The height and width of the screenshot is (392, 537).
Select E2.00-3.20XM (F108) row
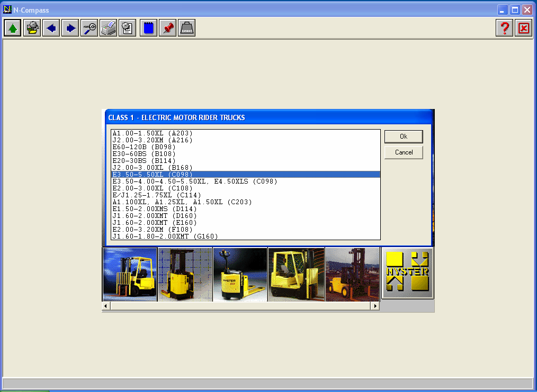(x=246, y=229)
